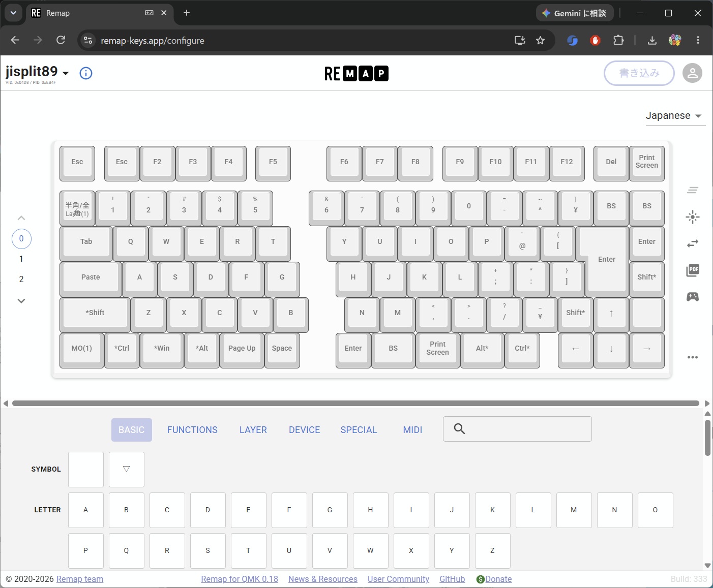
Task: Open the LAYER keycode tab
Action: (253, 430)
